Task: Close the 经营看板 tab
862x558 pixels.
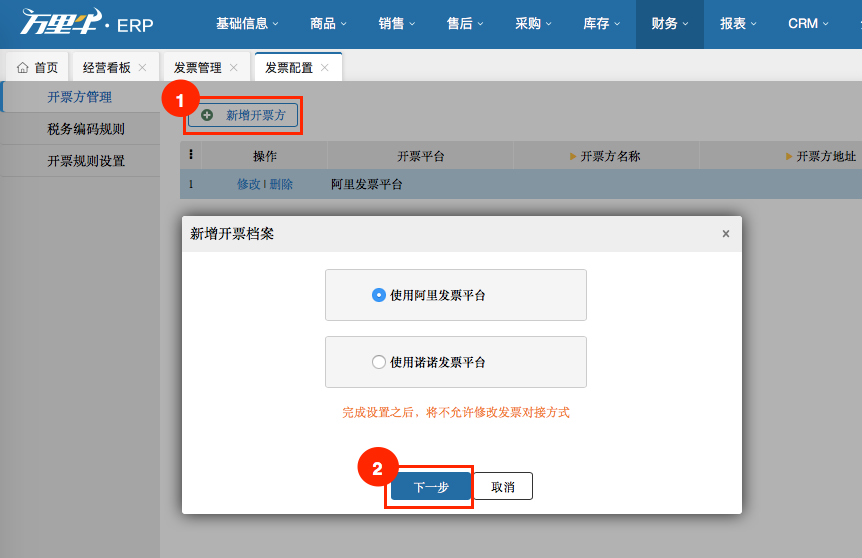Action: [142, 68]
